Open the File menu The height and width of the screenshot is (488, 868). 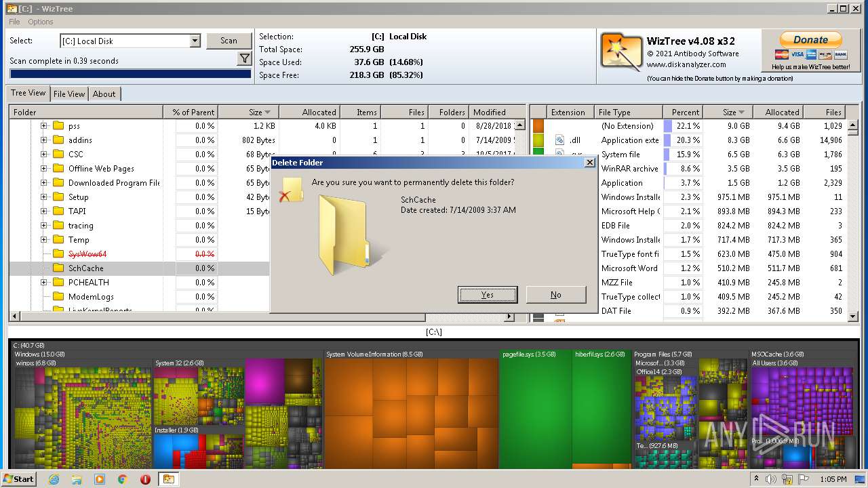pyautogui.click(x=14, y=22)
